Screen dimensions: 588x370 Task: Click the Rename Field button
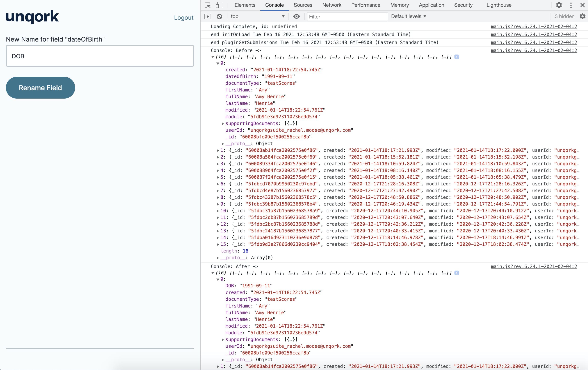[x=41, y=88]
